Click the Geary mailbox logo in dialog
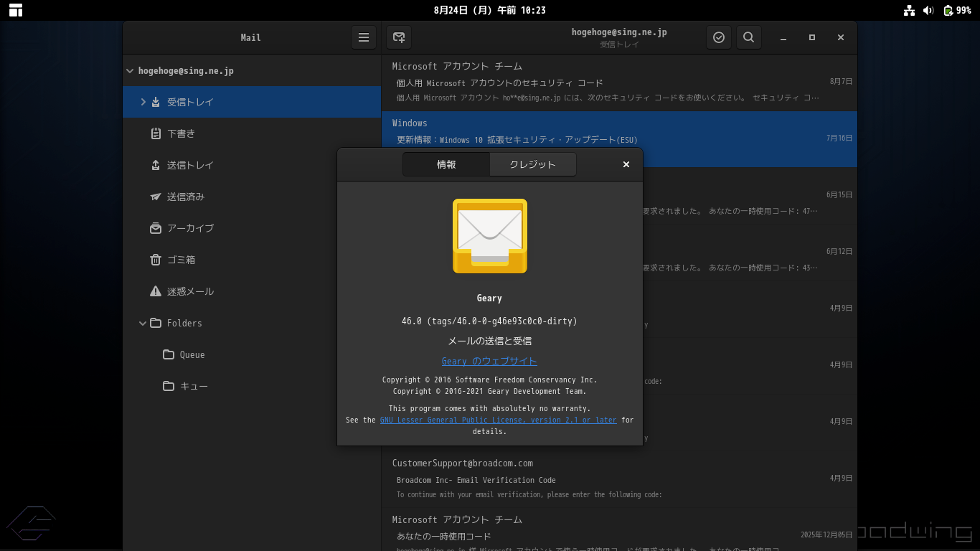 [490, 236]
